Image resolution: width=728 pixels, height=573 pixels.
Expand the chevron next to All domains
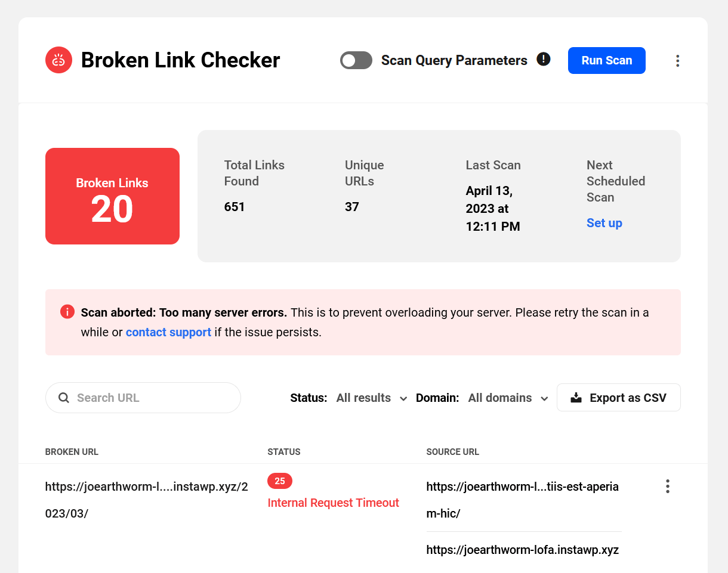(544, 398)
